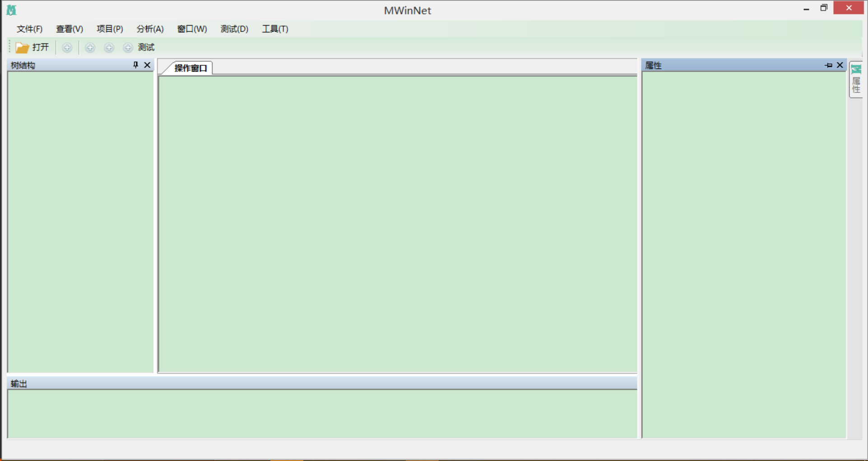Pin the 树结构 panel with its pushpin icon

[135, 65]
